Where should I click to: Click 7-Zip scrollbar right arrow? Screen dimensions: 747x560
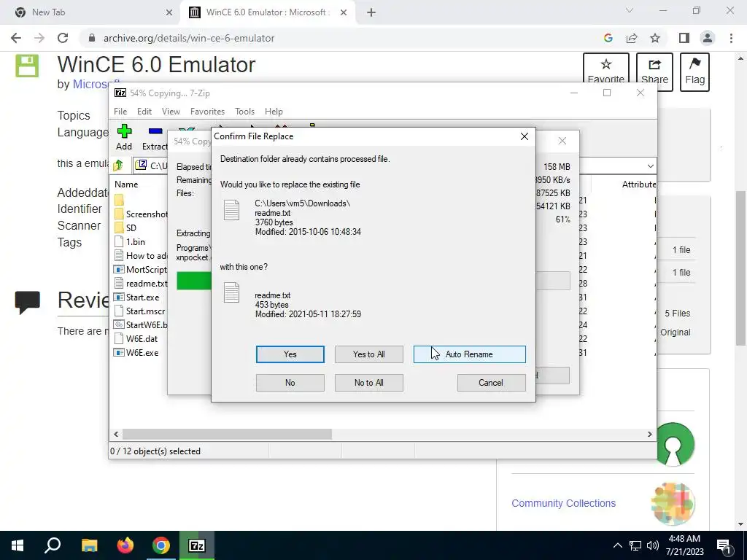[649, 435]
